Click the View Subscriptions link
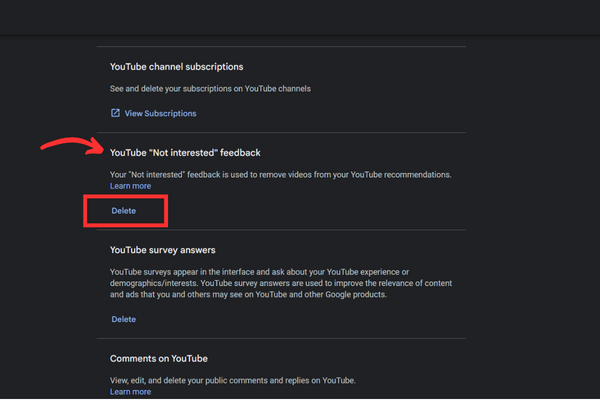This screenshot has width=600, height=400. coord(160,113)
